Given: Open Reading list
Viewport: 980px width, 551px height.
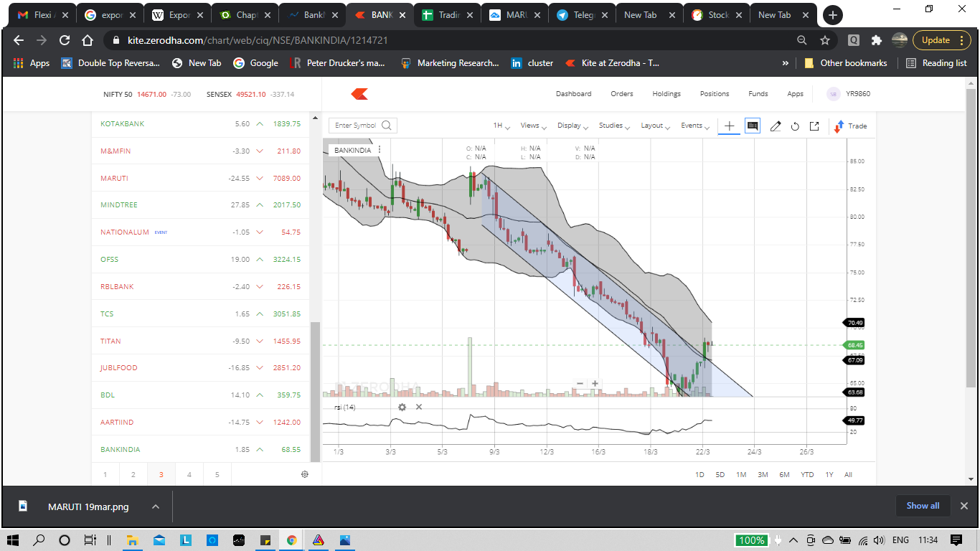Looking at the screenshot, I should pos(936,63).
